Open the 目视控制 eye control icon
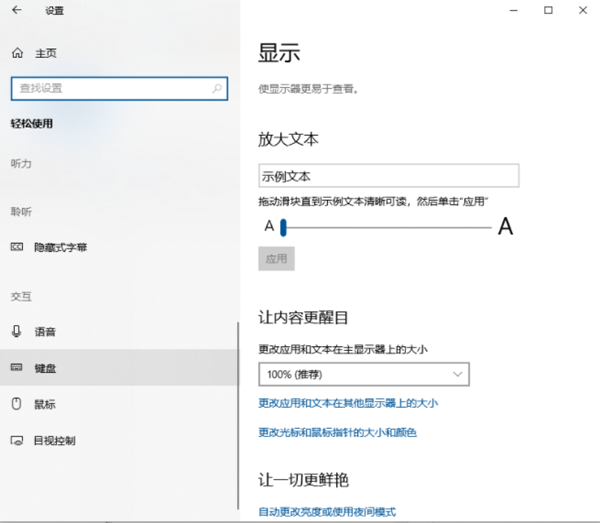The image size is (600, 523). pyautogui.click(x=16, y=440)
